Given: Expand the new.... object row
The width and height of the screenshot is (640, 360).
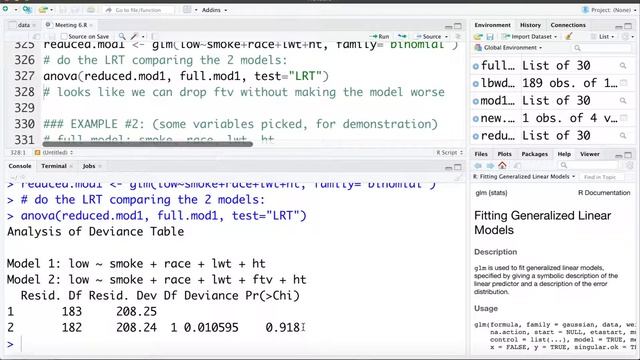Looking at the screenshot, I should coord(476,118).
